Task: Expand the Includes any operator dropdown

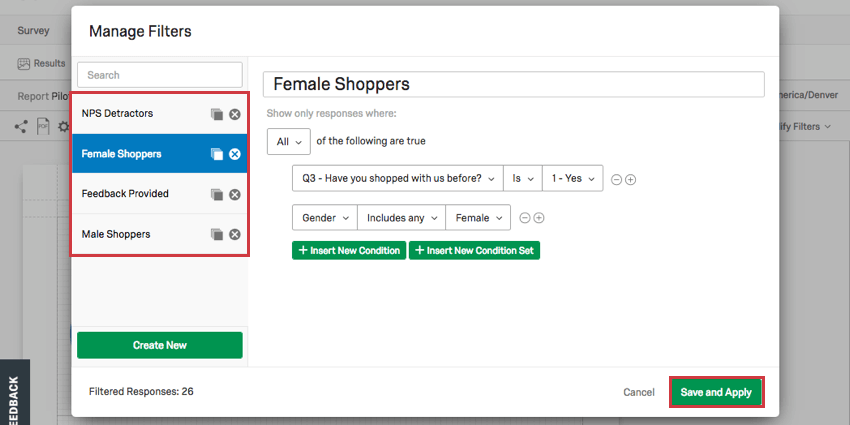Action: 402,217
